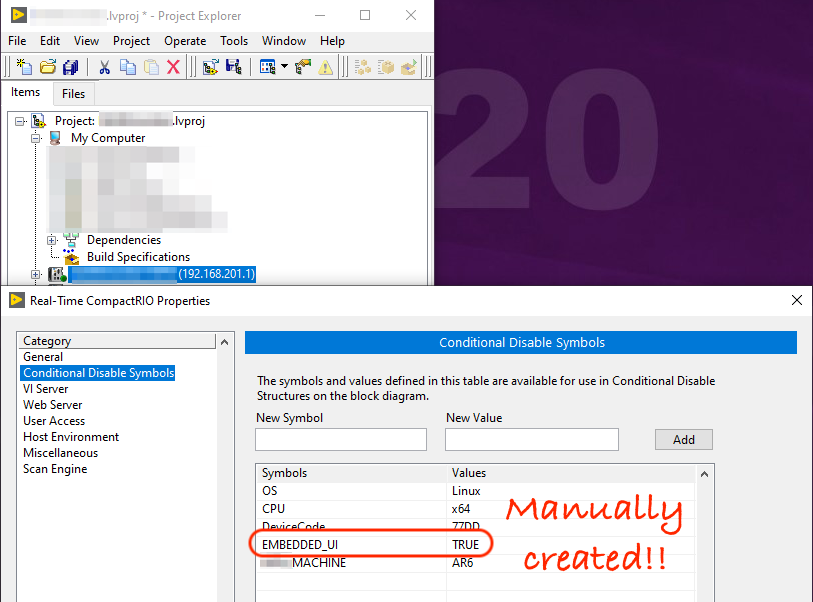
Task: Select the User Access category
Action: pyautogui.click(x=54, y=421)
